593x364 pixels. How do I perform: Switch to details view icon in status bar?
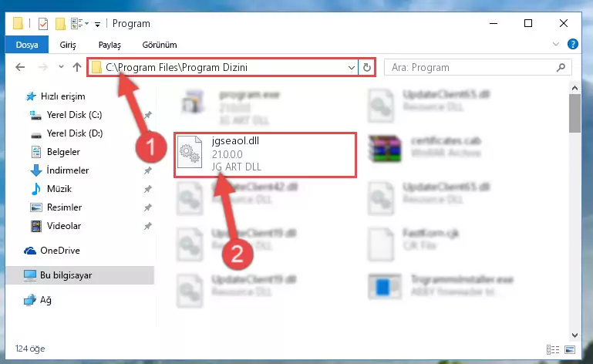(553, 349)
